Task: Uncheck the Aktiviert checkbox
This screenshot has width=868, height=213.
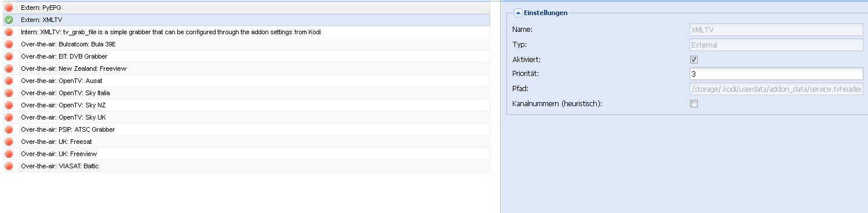Action: point(694,59)
